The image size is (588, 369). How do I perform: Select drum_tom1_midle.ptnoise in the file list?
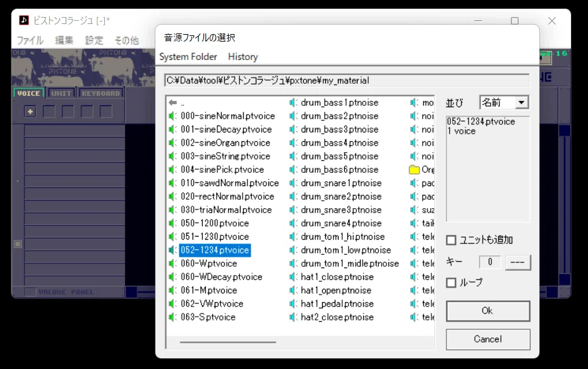349,264
